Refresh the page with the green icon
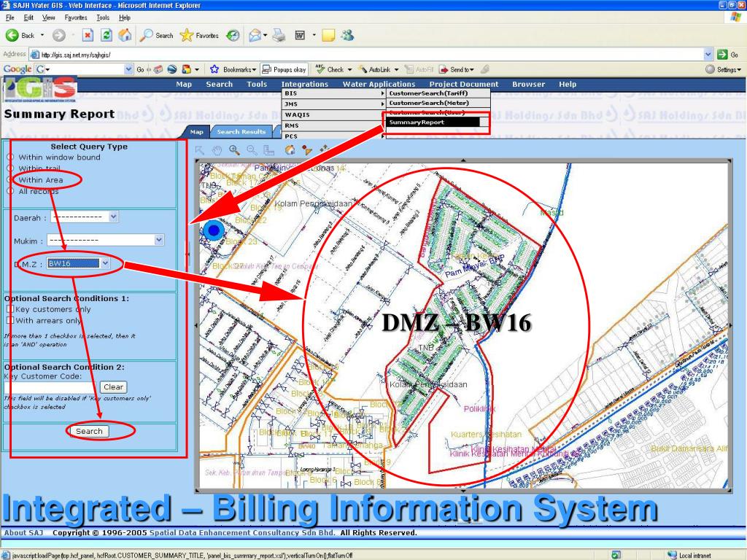 click(x=107, y=35)
